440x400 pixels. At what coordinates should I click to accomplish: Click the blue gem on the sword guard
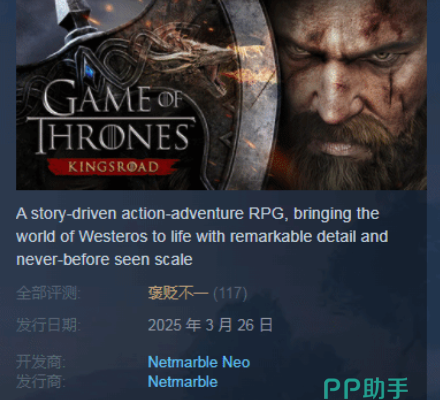(89, 70)
